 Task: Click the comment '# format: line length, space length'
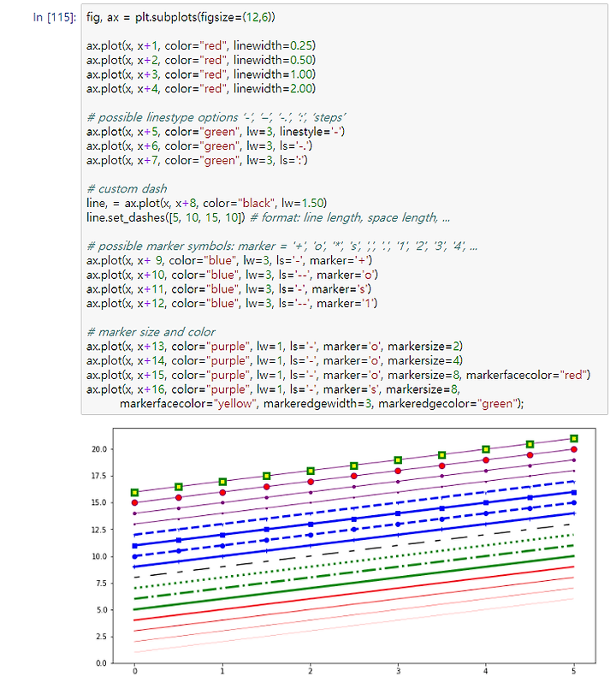pos(343,217)
